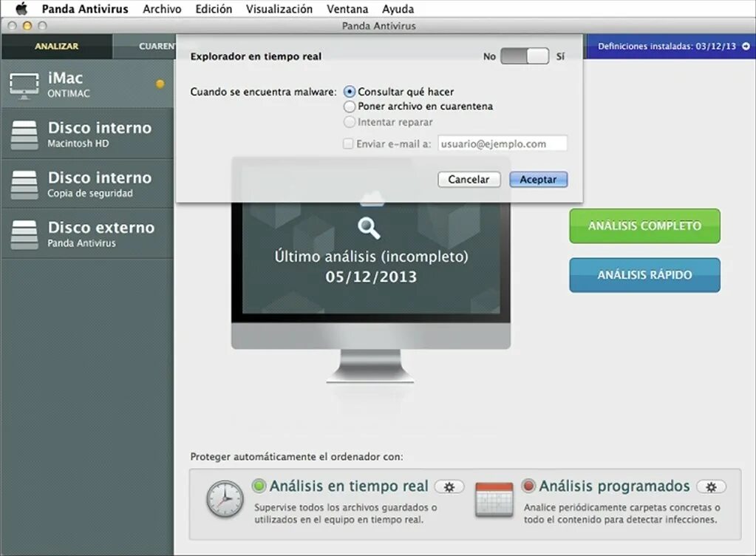Click the email address input field
This screenshot has width=756, height=556.
[503, 143]
